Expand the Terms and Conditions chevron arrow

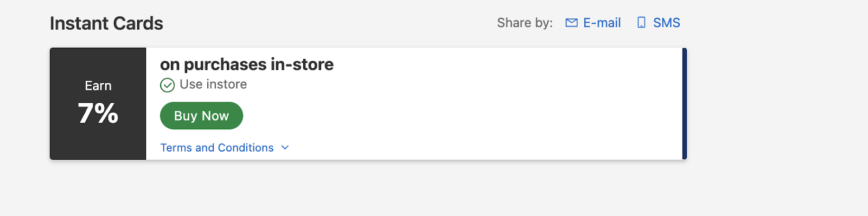[285, 147]
